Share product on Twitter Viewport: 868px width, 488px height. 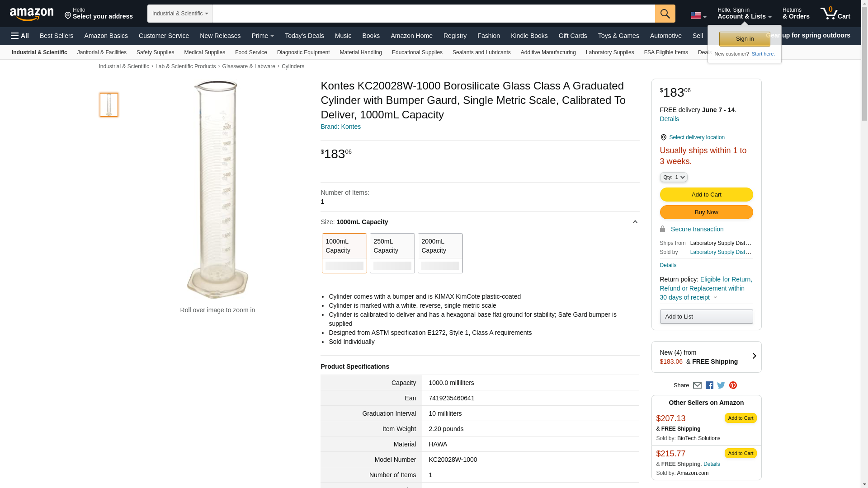[x=721, y=385]
